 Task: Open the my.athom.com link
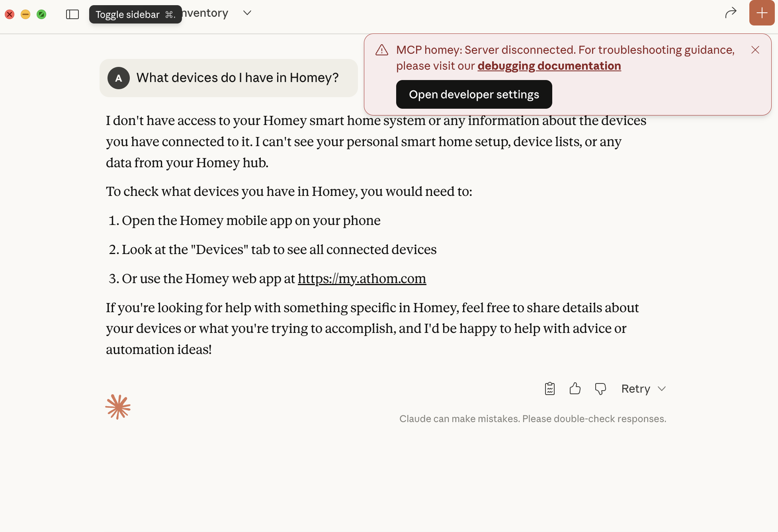click(x=362, y=278)
